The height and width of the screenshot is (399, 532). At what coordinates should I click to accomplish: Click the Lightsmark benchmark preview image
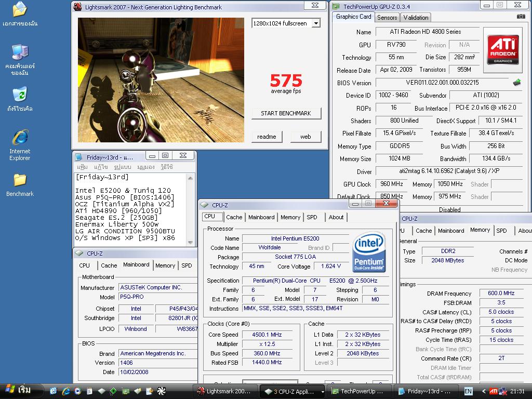161,80
